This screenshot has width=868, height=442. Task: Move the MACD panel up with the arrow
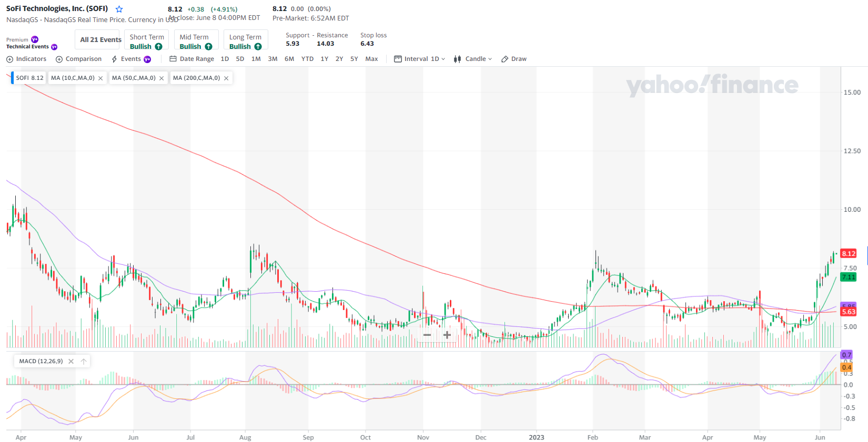[84, 362]
